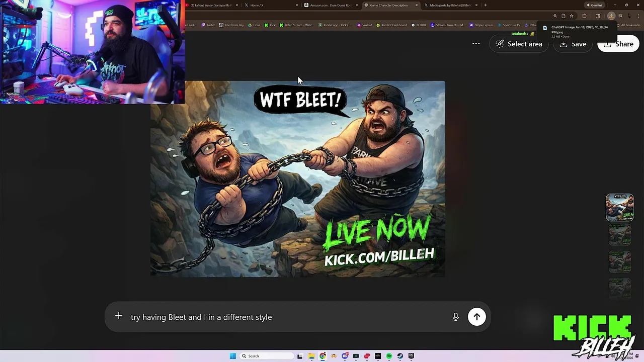Switch to Media posts by Billeh tab
The width and height of the screenshot is (644, 362).
click(450, 5)
